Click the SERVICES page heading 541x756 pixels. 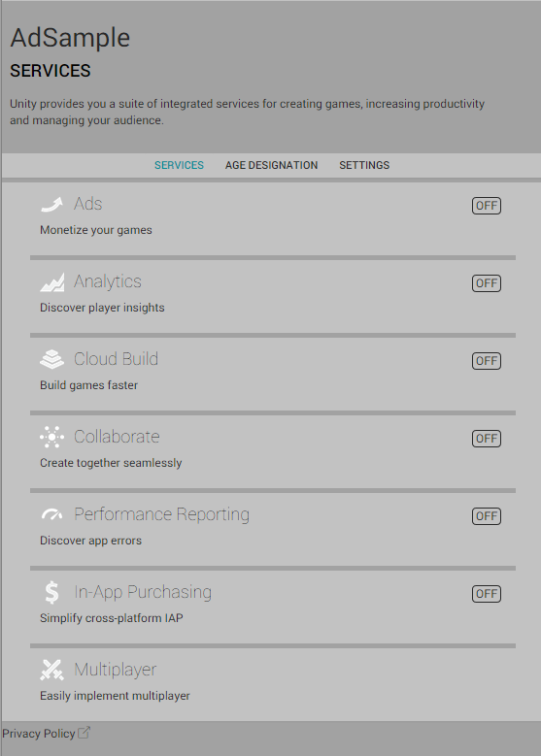(51, 71)
